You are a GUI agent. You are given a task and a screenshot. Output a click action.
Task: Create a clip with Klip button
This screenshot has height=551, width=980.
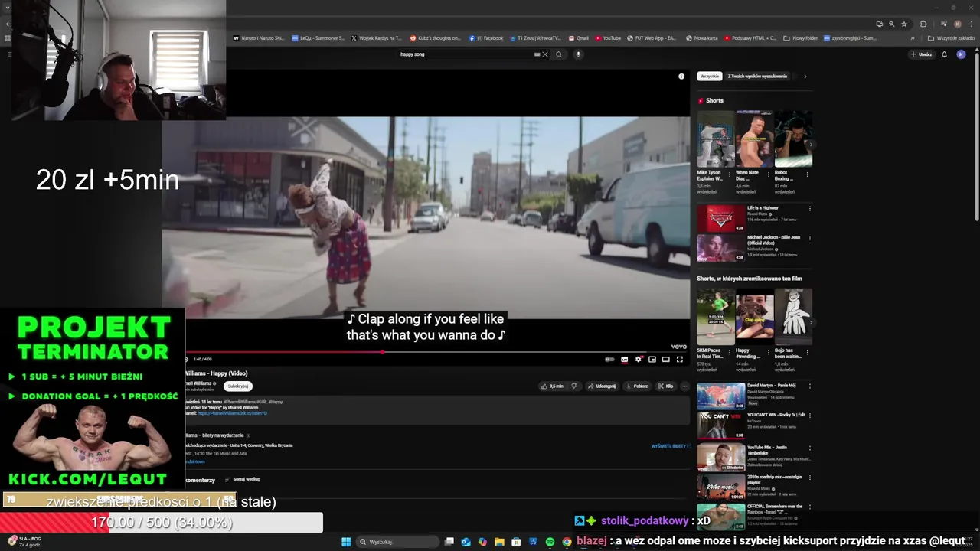click(666, 386)
